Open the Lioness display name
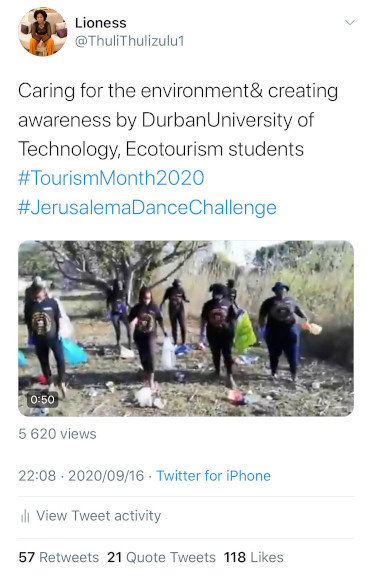The width and height of the screenshot is (372, 576). (x=101, y=23)
